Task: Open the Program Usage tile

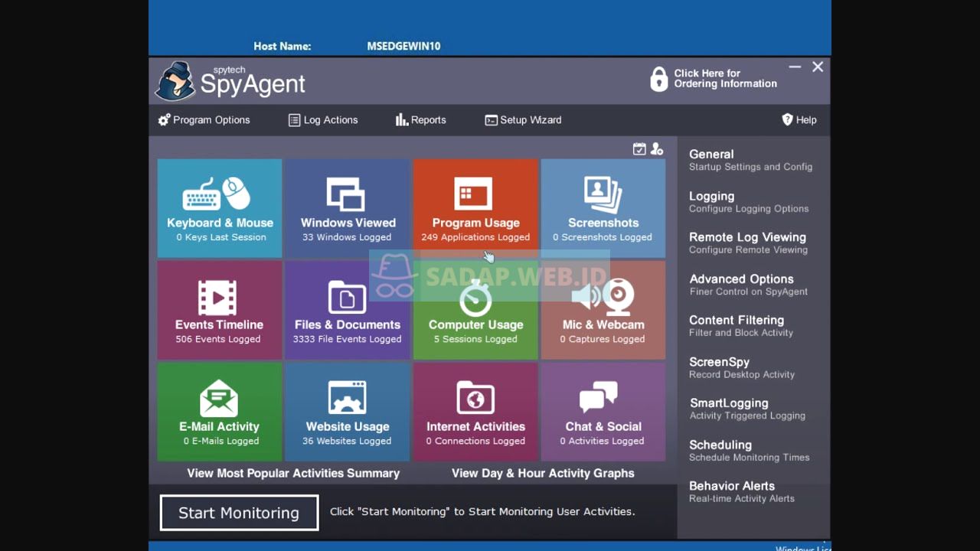Action: point(475,208)
